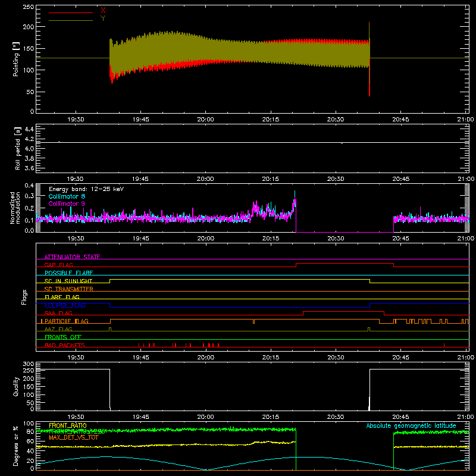Select the red 'X' legend label

coord(103,11)
